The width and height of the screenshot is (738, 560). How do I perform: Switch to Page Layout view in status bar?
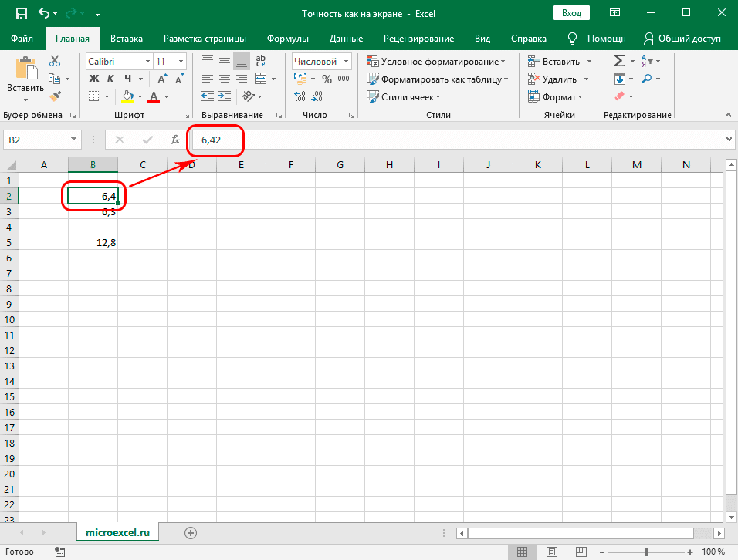[552, 552]
